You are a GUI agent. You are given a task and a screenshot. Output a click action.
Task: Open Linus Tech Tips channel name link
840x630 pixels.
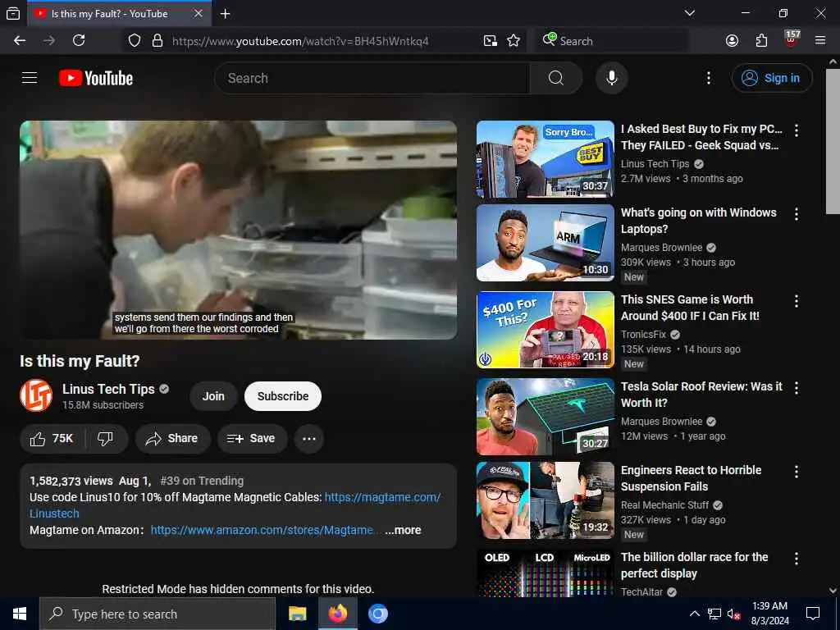tap(108, 389)
